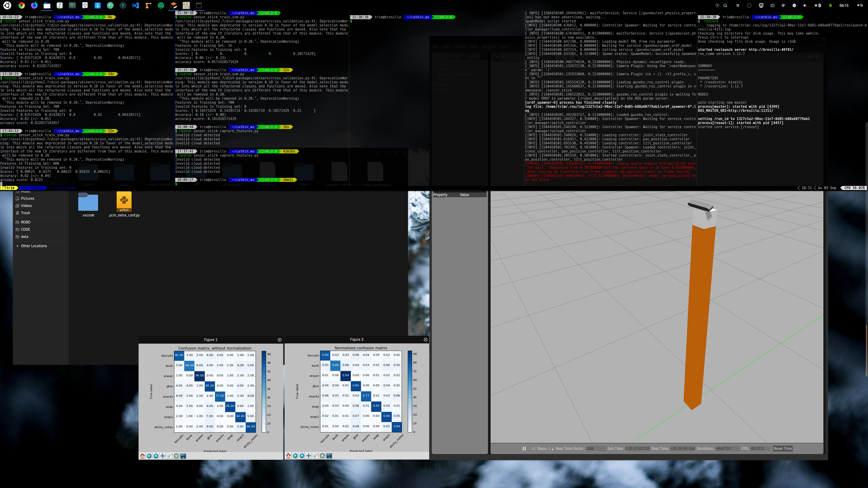Open subplot configuration in Figure 1 toolbar
The image size is (868, 488).
176,456
